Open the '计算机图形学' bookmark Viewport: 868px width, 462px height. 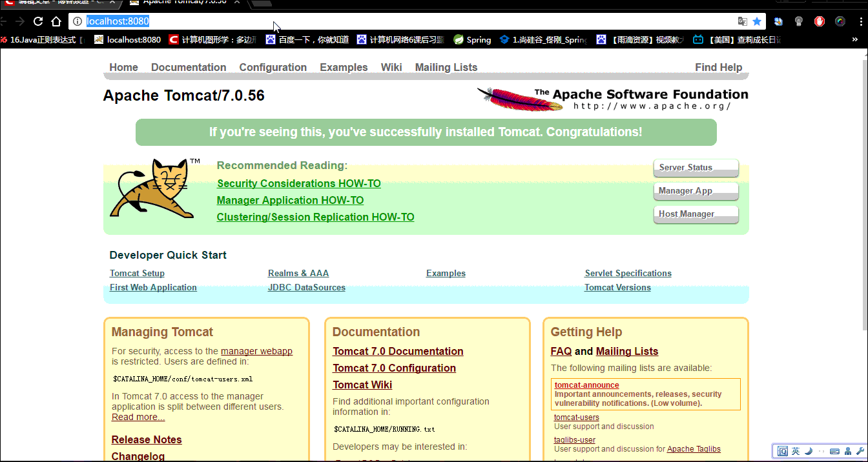pos(213,40)
